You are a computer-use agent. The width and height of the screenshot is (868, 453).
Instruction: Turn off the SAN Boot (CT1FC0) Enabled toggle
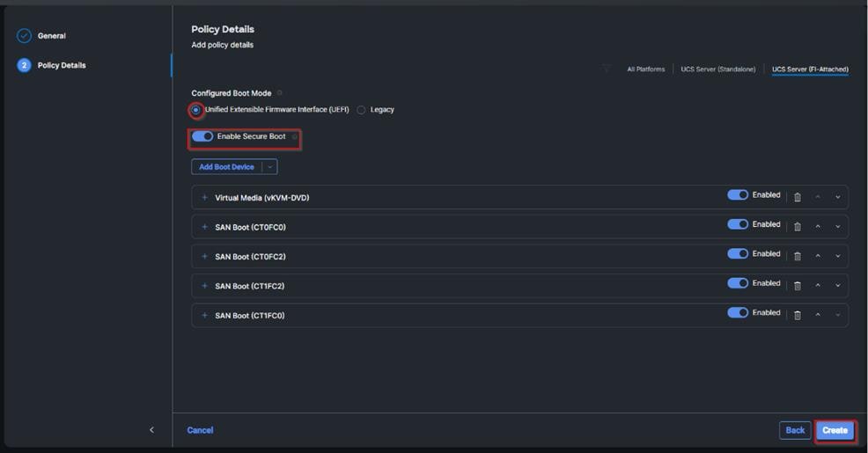pyautogui.click(x=737, y=312)
